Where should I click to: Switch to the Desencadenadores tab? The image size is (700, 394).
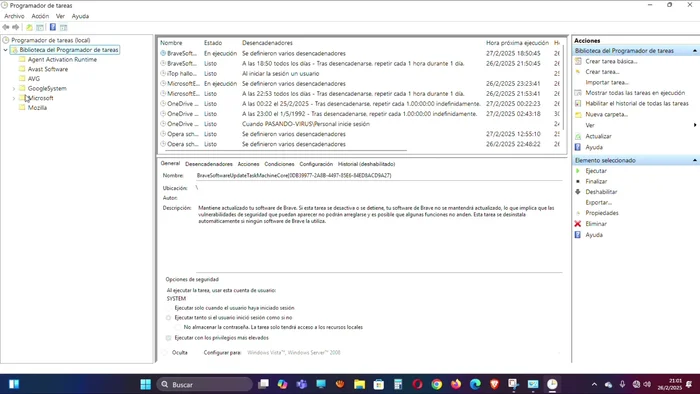click(208, 164)
